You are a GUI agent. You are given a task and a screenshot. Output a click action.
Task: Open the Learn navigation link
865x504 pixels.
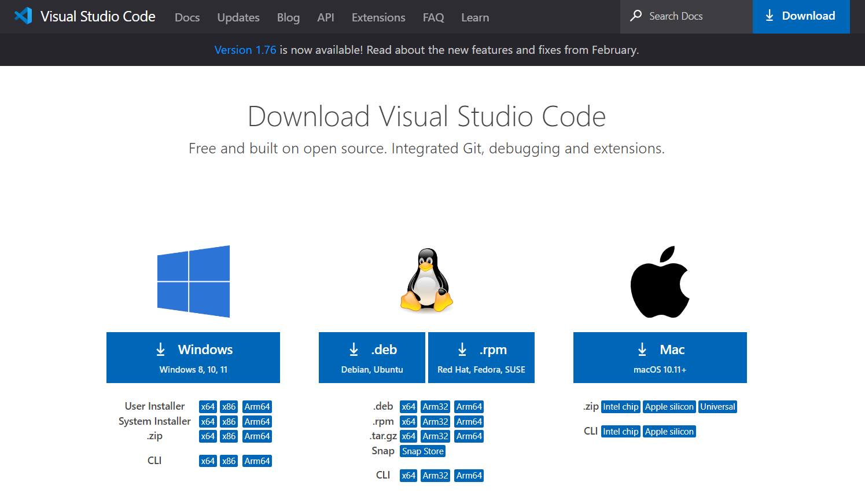click(x=475, y=17)
